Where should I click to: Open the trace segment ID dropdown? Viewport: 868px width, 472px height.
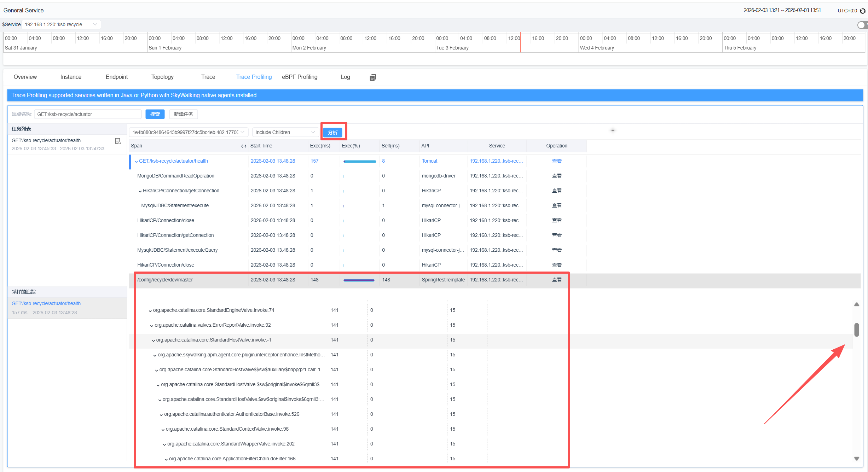(x=188, y=132)
